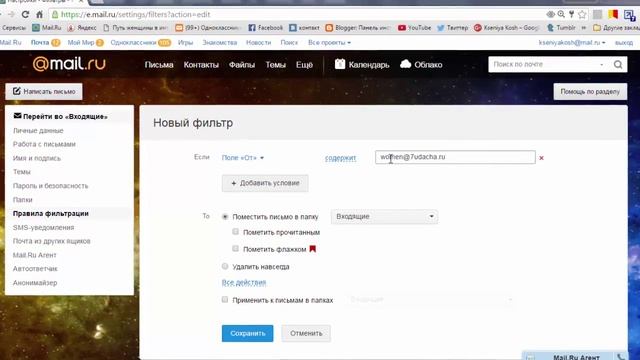
Task: Open Анонимайзер settings
Action: (x=35, y=282)
